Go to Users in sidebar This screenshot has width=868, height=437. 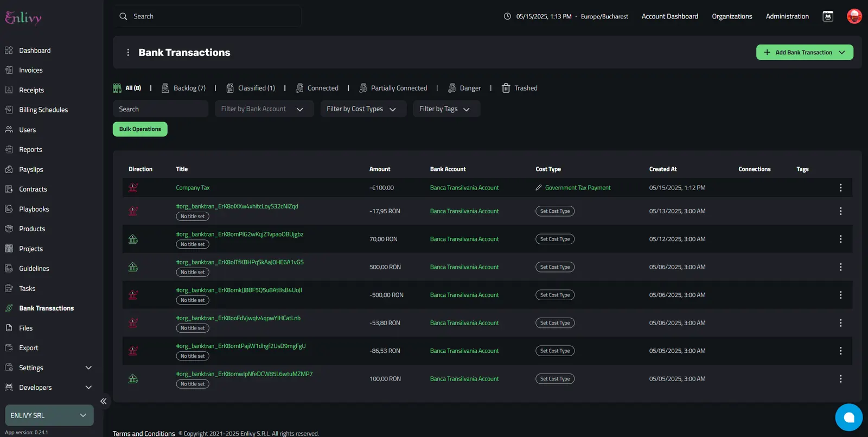coord(27,130)
